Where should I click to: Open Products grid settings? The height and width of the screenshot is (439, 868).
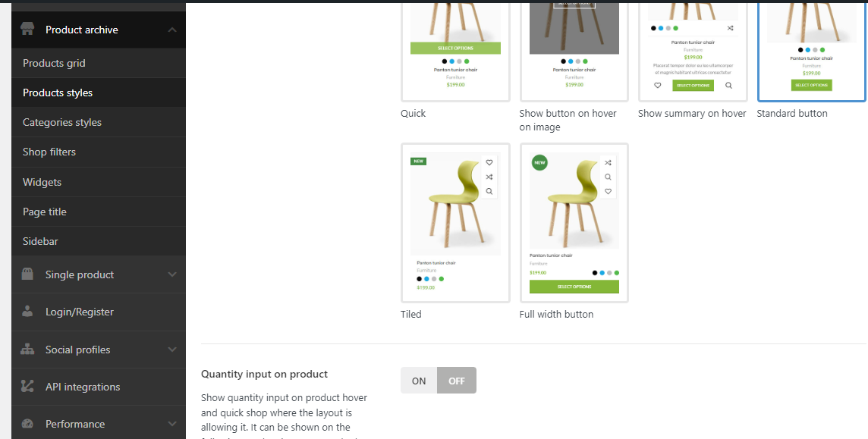pos(54,63)
